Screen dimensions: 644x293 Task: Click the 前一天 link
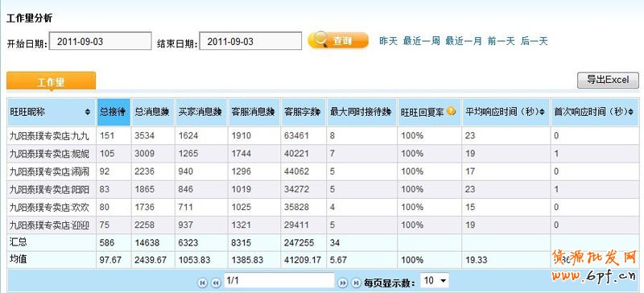coord(501,41)
